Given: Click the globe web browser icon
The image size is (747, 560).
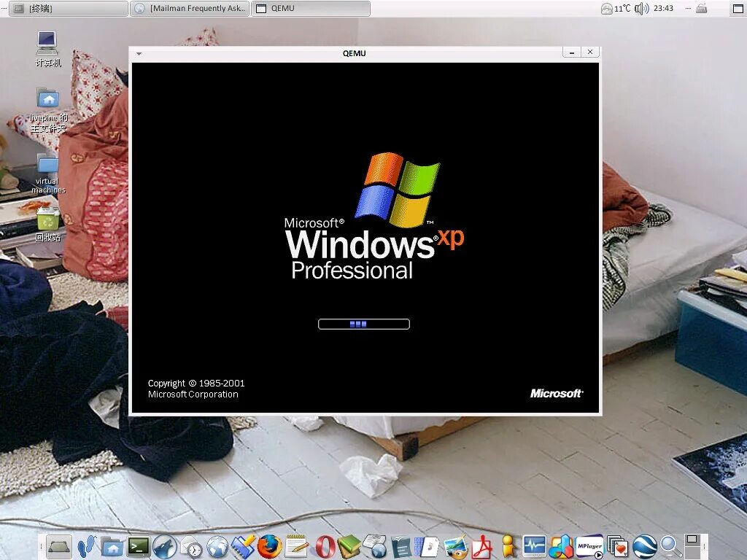Looking at the screenshot, I should (217, 547).
